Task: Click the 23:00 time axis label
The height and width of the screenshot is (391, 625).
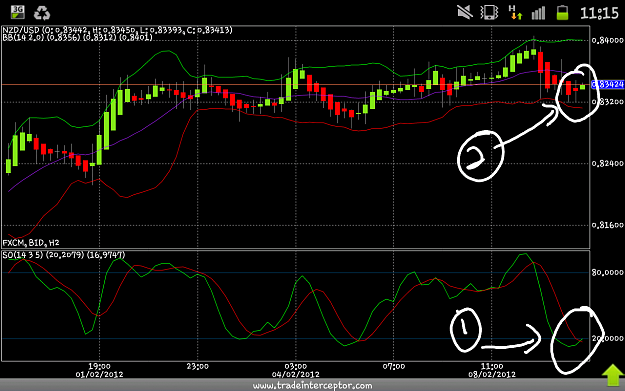Action: tap(197, 366)
